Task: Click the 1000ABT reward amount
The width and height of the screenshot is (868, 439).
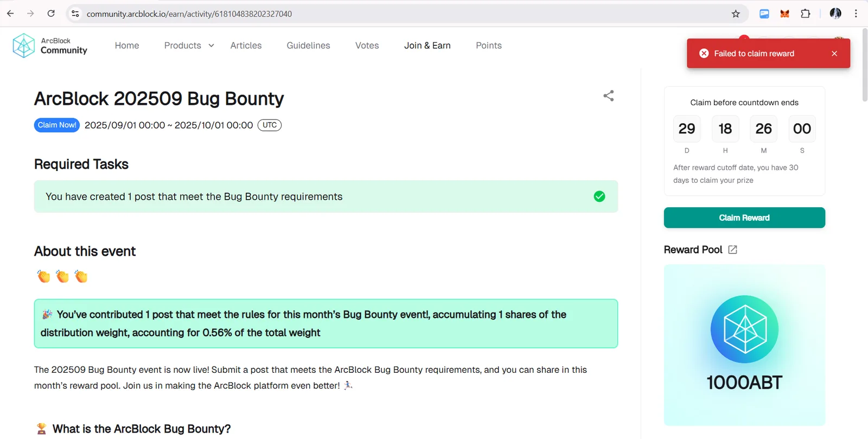Action: tap(744, 383)
